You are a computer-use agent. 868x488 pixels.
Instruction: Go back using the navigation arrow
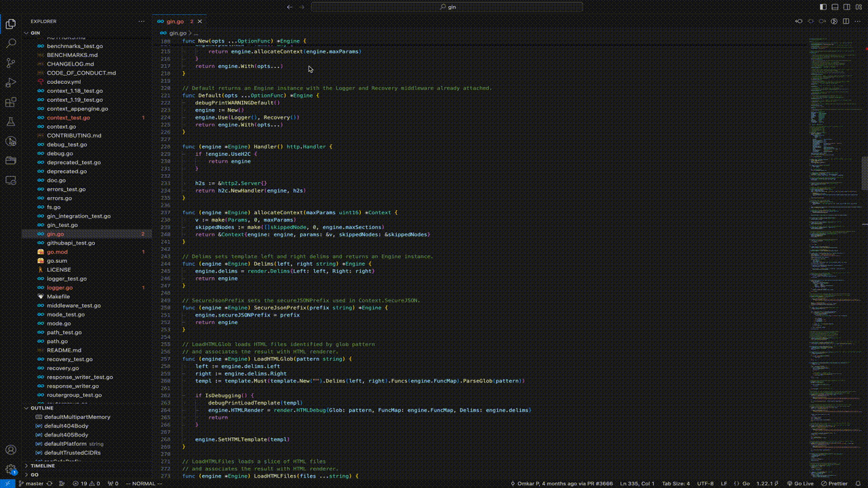(290, 7)
